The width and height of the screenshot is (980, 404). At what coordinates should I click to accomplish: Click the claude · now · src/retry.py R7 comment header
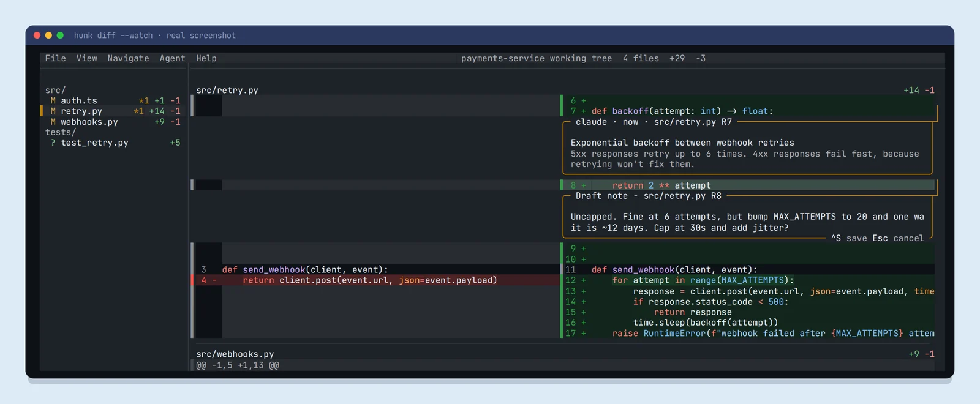[654, 122]
